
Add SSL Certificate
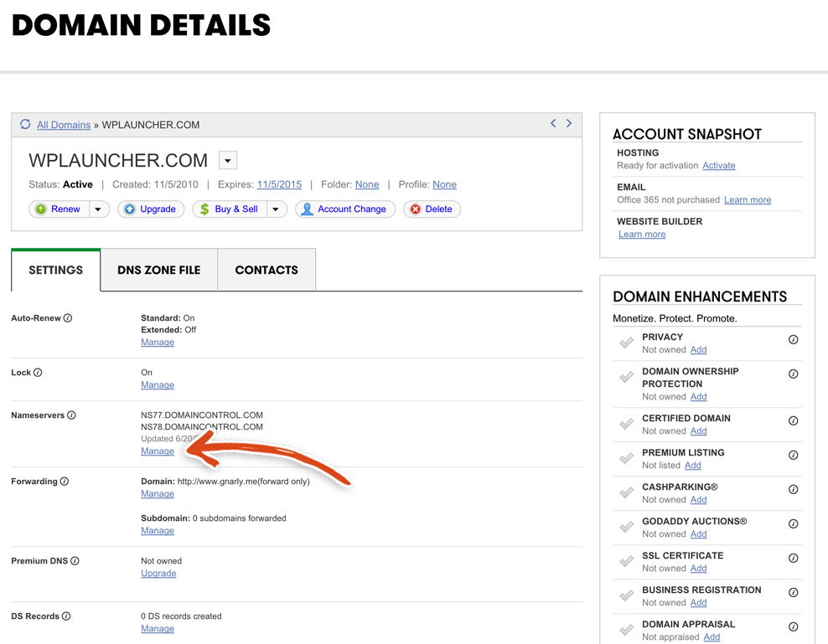click(699, 568)
